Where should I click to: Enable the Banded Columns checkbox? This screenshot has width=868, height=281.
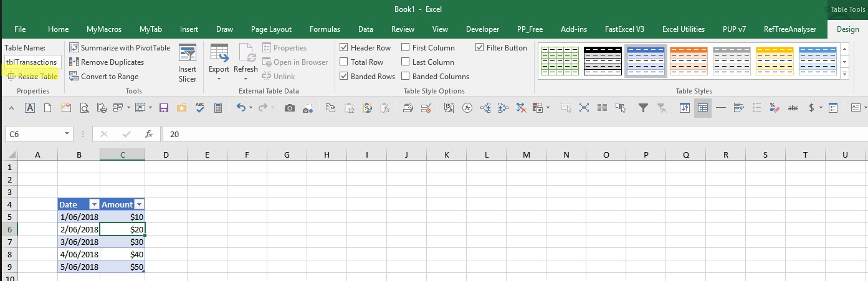(406, 76)
